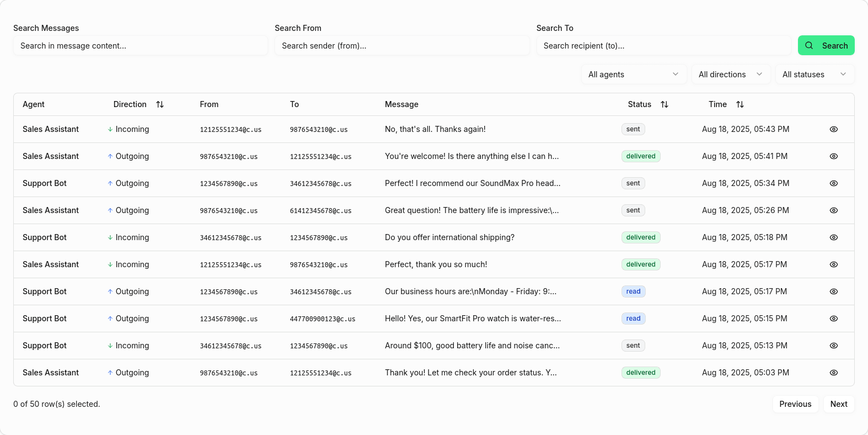Image resolution: width=868 pixels, height=435 pixels.
Task: Expand the All directions filter
Action: click(x=730, y=75)
